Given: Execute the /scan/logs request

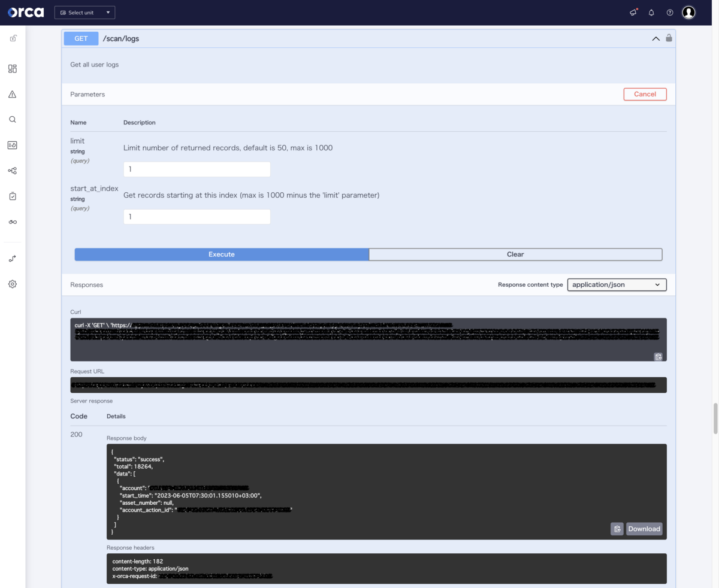Looking at the screenshot, I should (221, 254).
